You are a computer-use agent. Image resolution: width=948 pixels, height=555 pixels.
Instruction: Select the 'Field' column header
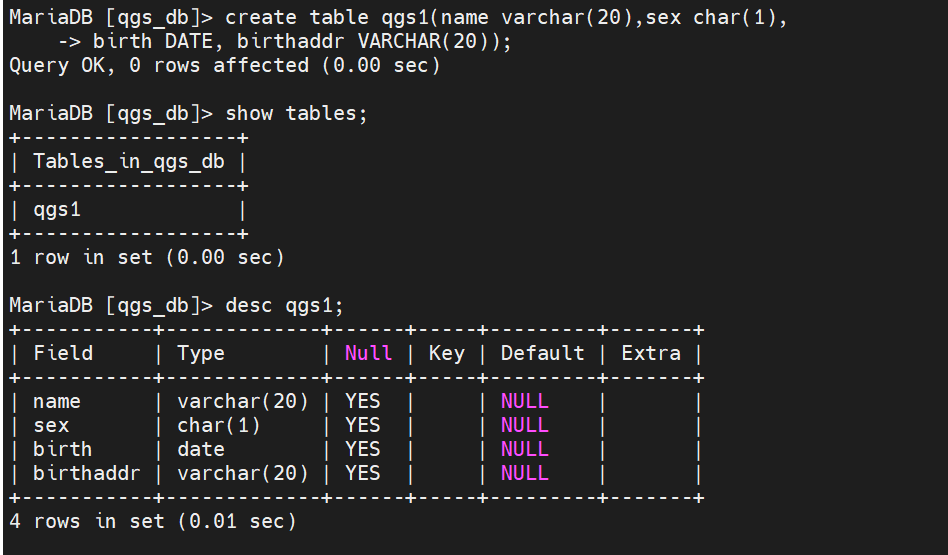click(x=63, y=354)
